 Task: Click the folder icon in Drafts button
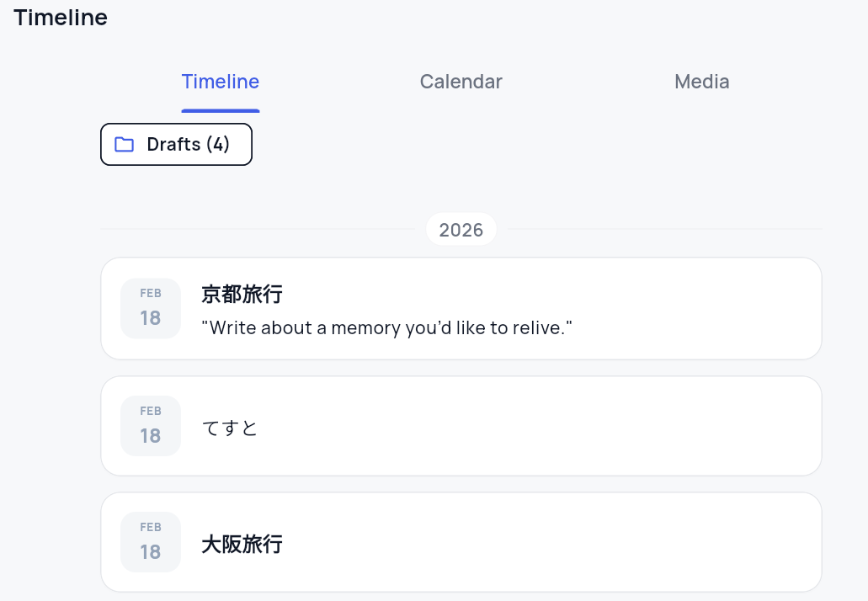[x=125, y=144]
